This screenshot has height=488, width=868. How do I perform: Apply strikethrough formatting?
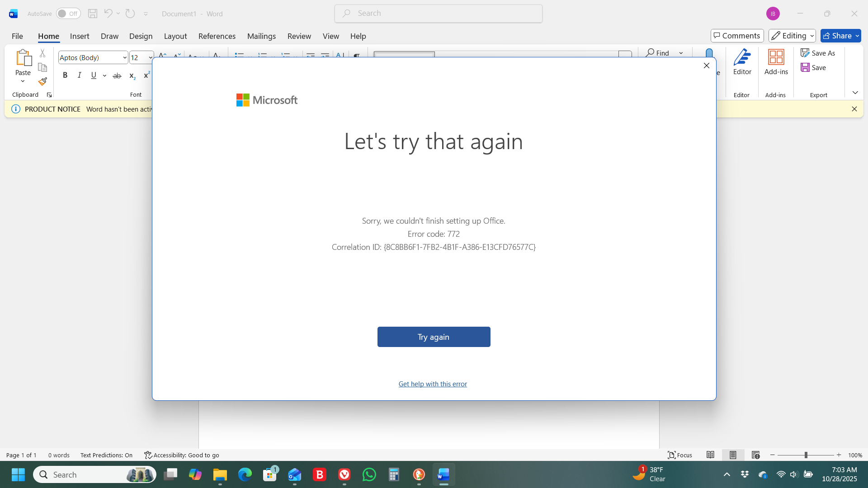[x=117, y=75]
